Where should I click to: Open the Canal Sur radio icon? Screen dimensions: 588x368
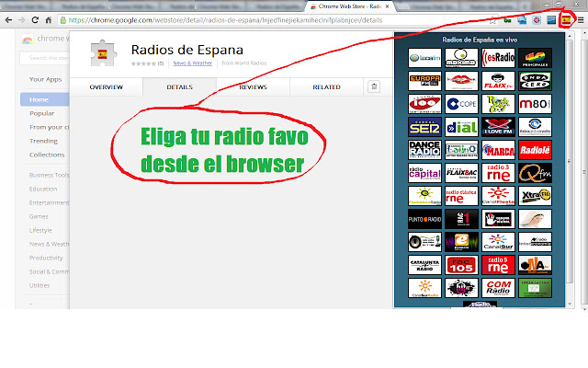pyautogui.click(x=498, y=242)
